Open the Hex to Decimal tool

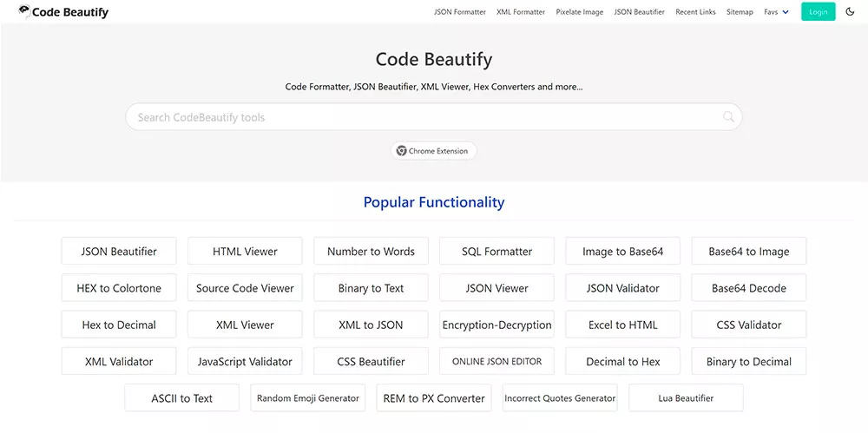click(x=119, y=325)
